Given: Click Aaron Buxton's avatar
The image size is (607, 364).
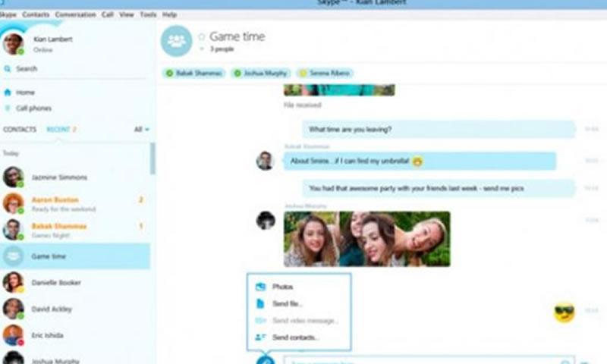Looking at the screenshot, I should 13,203.
